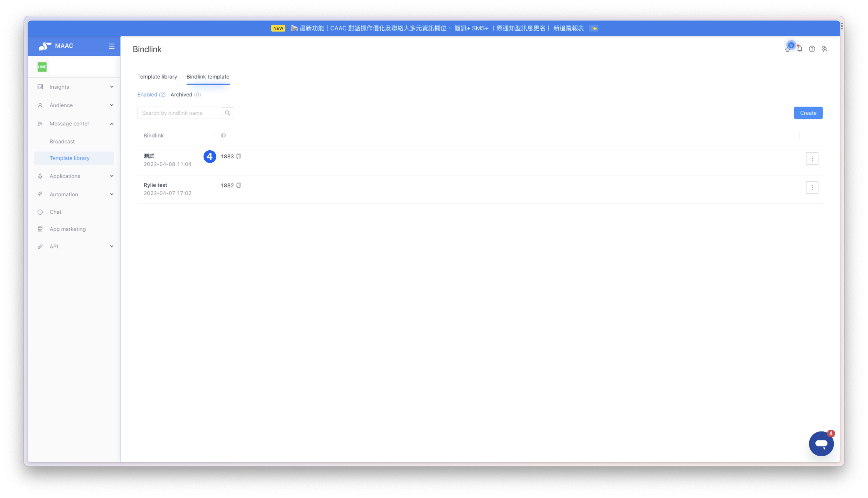The image size is (868, 498).
Task: Click the Create button
Action: click(x=808, y=113)
